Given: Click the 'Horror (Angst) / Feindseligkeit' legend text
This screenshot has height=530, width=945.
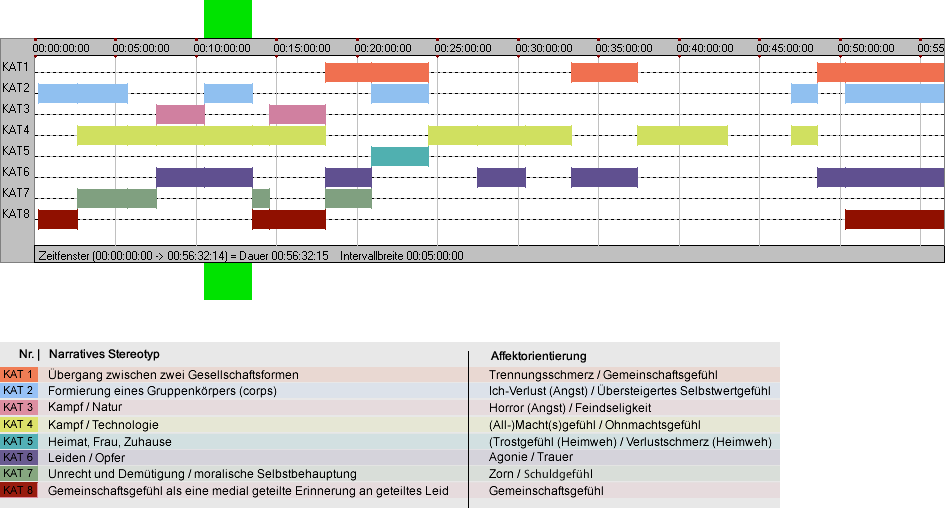Looking at the screenshot, I should point(570,408).
